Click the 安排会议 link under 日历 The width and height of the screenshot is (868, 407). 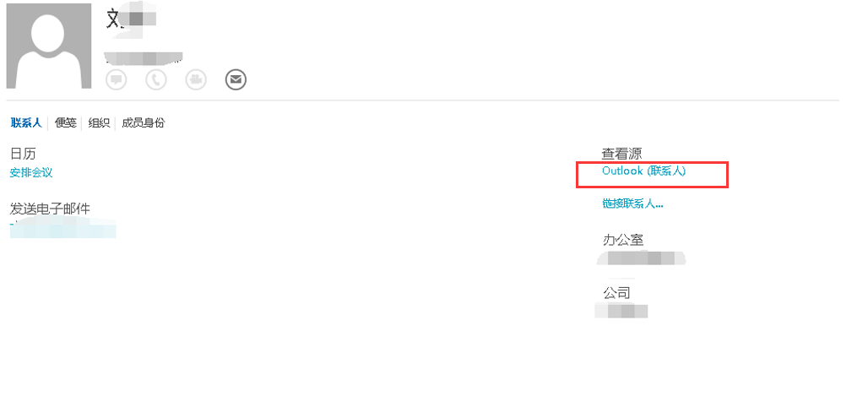(31, 173)
